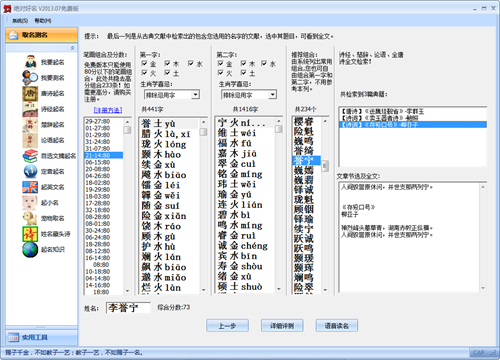Viewport: 500px width, 360px height.
Task: Select second character 硕 土 shuò
Action: point(246,287)
